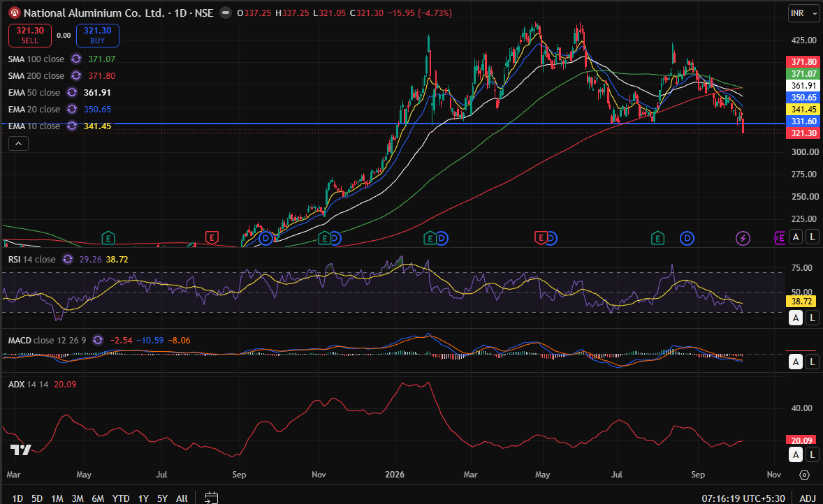Click the purple lightning event icon on the chart
Viewport: 823px width, 504px height.
[x=743, y=239]
